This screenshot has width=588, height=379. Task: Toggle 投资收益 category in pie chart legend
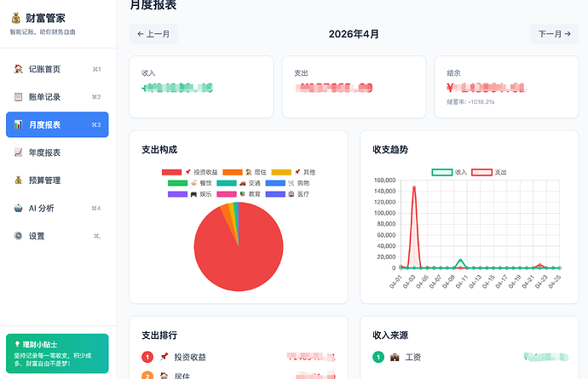pos(189,172)
